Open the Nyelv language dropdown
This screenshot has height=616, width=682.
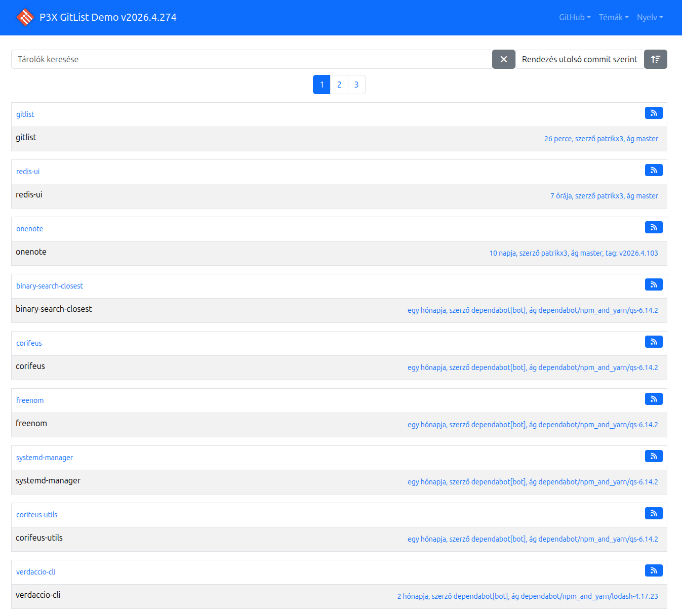click(x=649, y=17)
